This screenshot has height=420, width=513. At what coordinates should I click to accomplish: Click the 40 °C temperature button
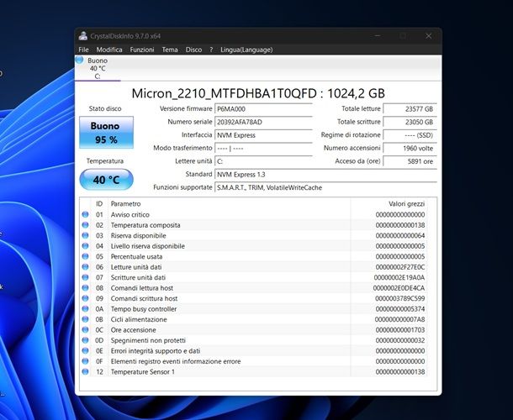click(x=105, y=180)
